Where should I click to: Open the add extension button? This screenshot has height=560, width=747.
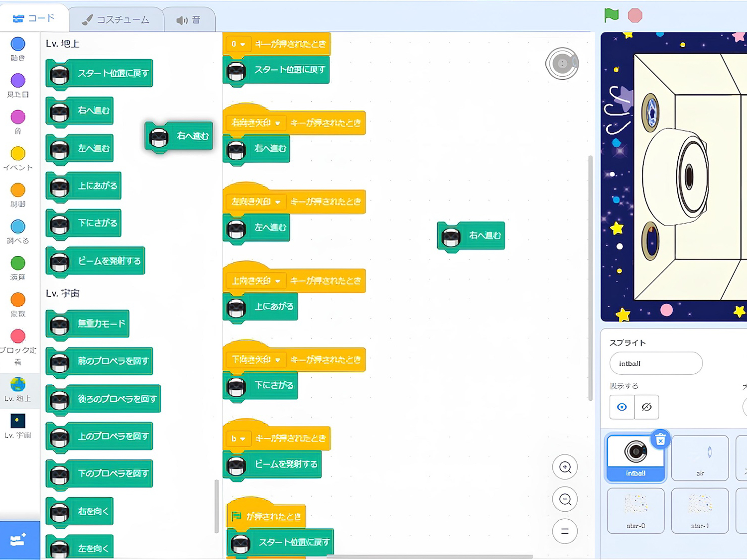tap(19, 540)
